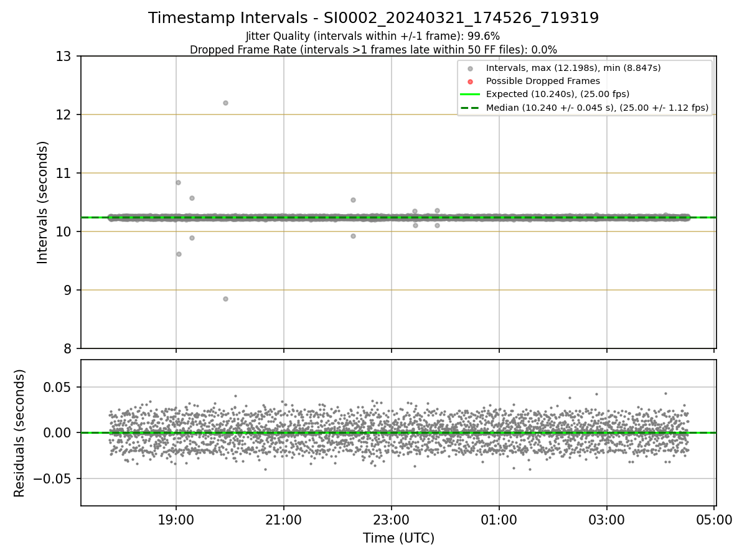
Task: Click the Expected (10.240s) legend entry
Action: tap(558, 94)
